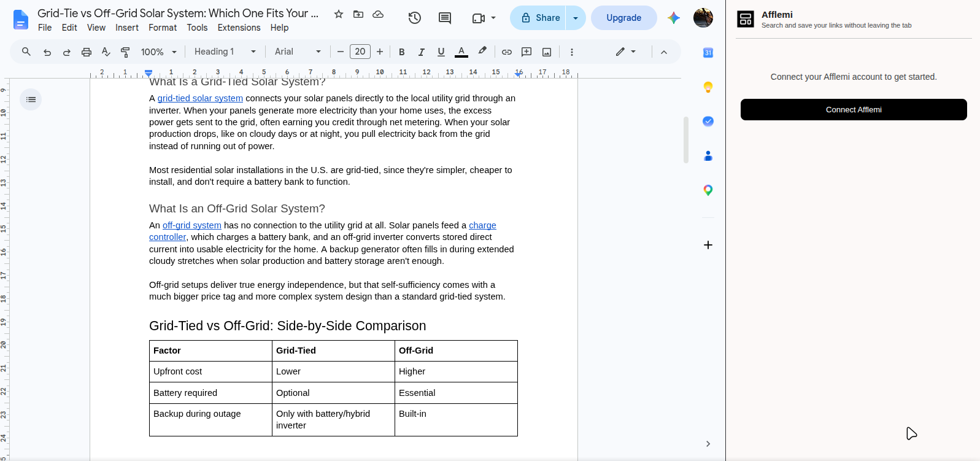The image size is (980, 461).
Task: Expand the 100% zoom dropdown
Action: (159, 52)
